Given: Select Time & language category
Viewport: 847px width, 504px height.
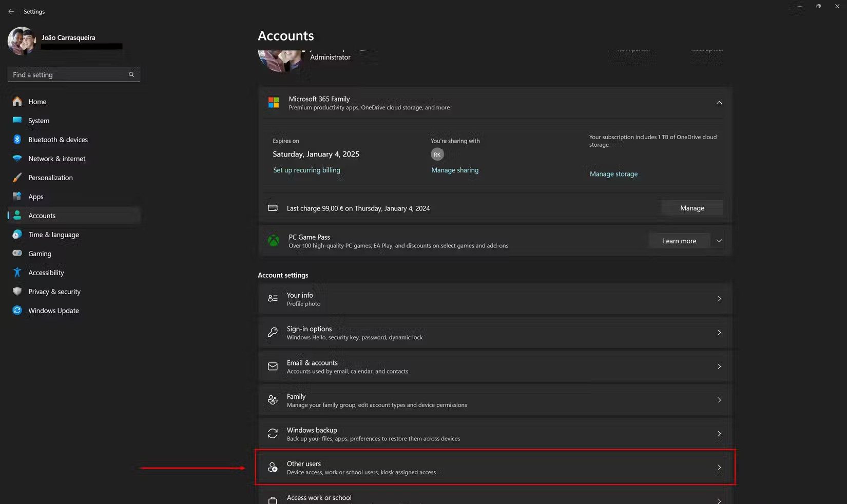Looking at the screenshot, I should (x=53, y=235).
